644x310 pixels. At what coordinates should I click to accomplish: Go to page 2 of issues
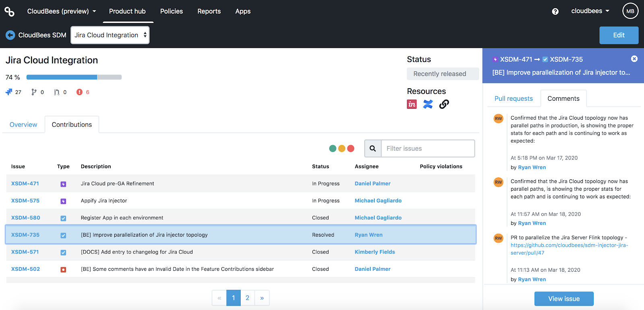click(248, 298)
